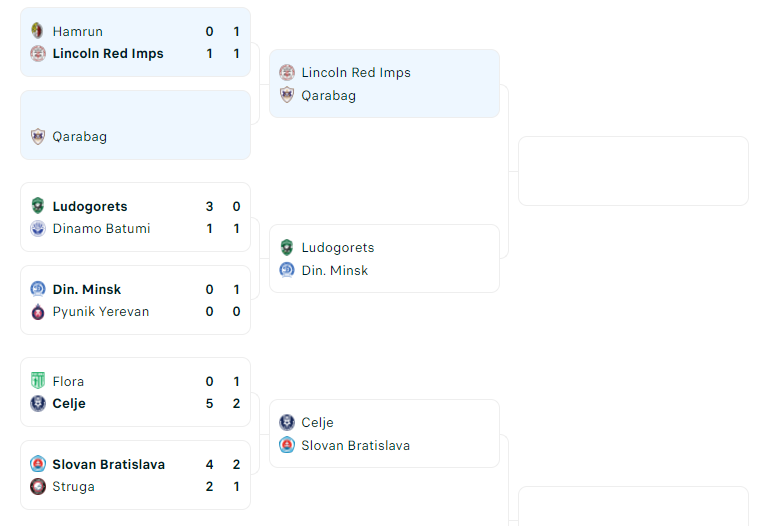Click Qarabag crest in the bye card

coord(38,136)
